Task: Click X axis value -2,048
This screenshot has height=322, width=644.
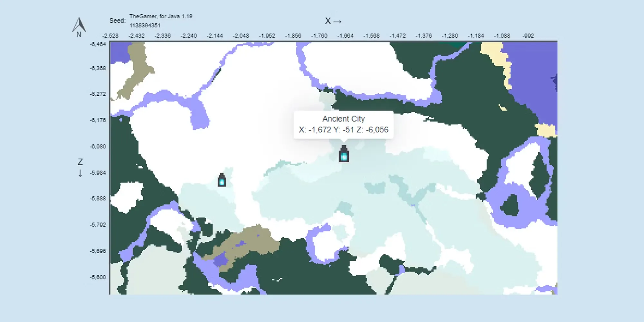Action: [241, 36]
